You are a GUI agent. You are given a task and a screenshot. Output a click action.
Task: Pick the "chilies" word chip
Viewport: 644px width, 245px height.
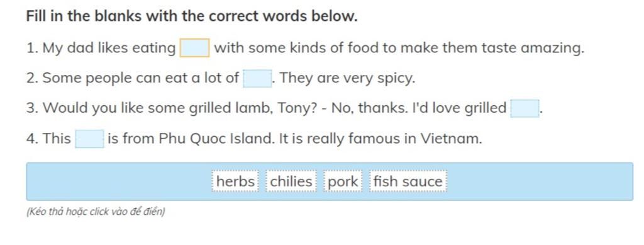291,181
